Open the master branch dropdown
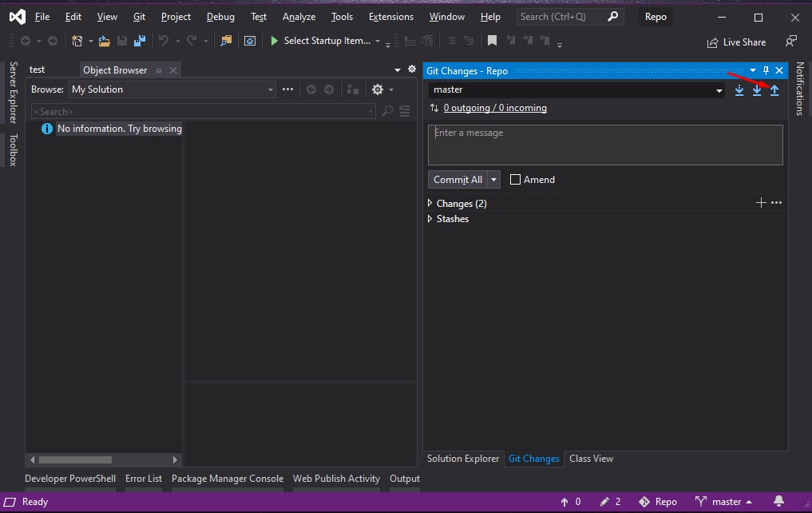The height and width of the screenshot is (513, 812). (x=717, y=89)
